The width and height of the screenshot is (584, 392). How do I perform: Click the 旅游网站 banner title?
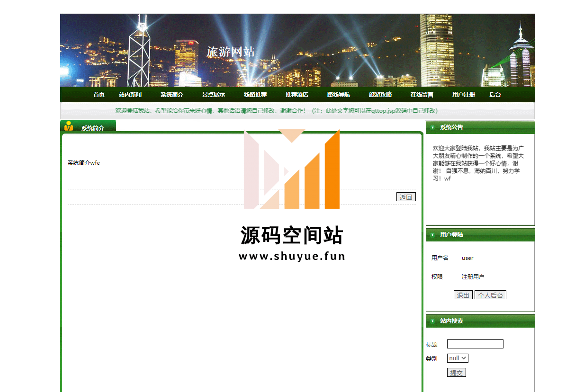click(231, 52)
